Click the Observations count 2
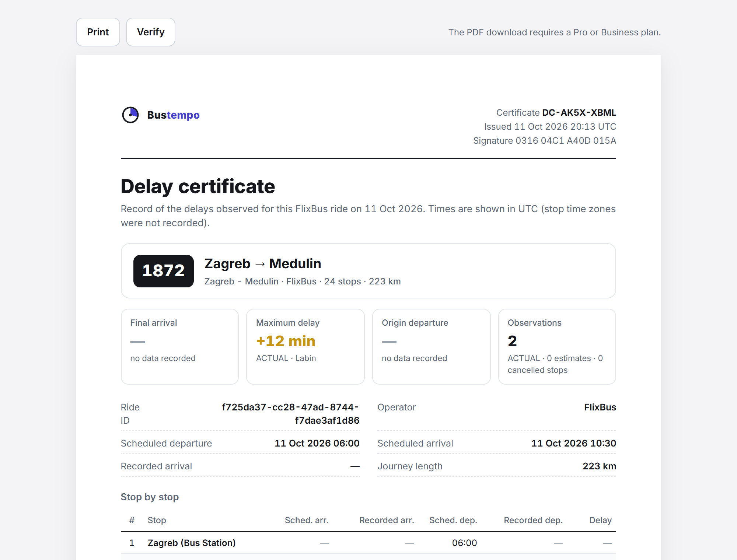Image resolution: width=737 pixels, height=560 pixels. pyautogui.click(x=512, y=341)
